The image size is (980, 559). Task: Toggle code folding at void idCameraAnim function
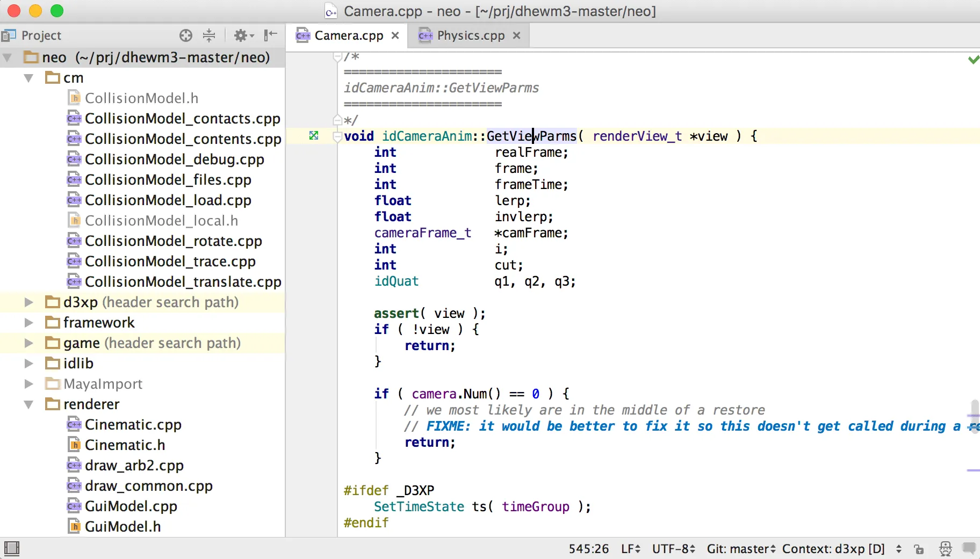tap(337, 136)
